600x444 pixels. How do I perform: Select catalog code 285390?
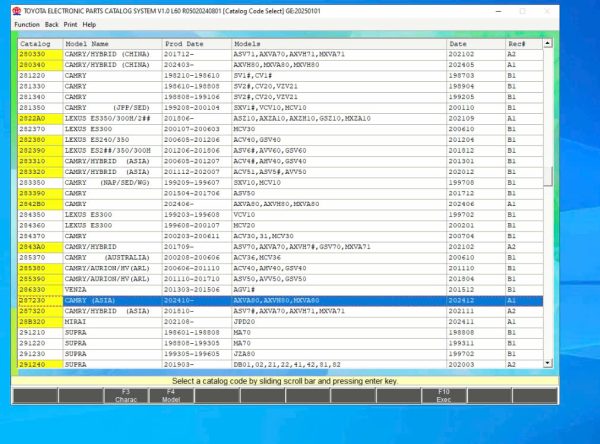click(x=40, y=279)
